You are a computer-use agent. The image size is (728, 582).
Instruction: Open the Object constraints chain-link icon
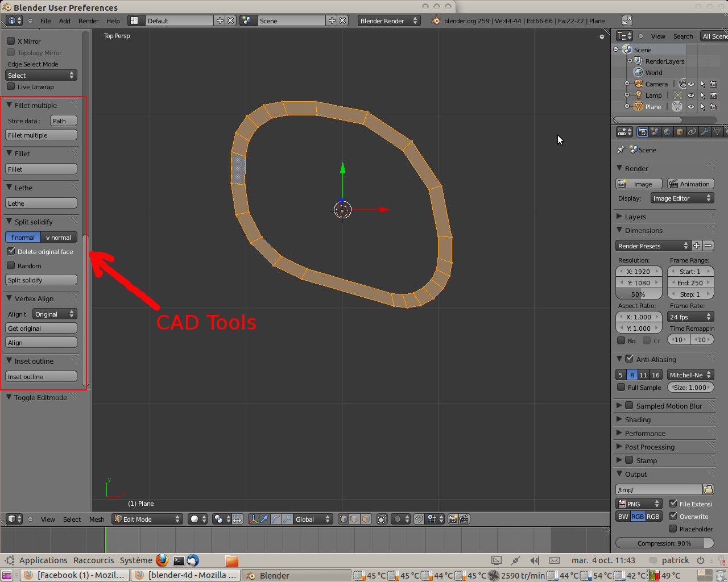[692, 132]
